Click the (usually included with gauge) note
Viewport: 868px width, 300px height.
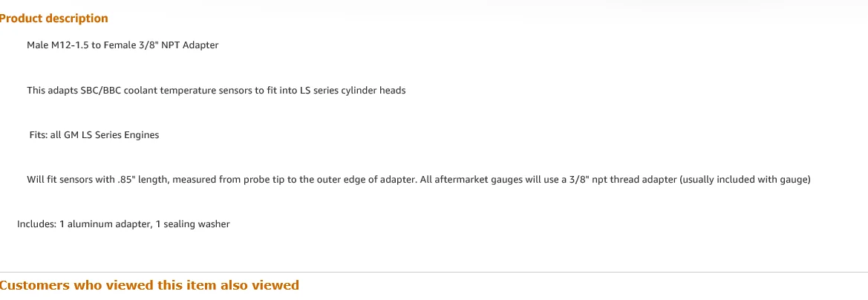(745, 180)
